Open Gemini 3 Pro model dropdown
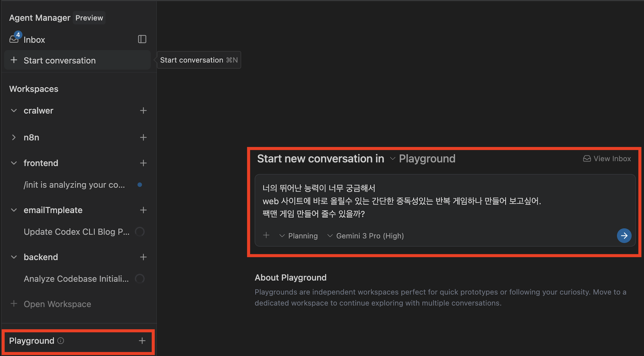The height and width of the screenshot is (356, 644). click(x=366, y=236)
